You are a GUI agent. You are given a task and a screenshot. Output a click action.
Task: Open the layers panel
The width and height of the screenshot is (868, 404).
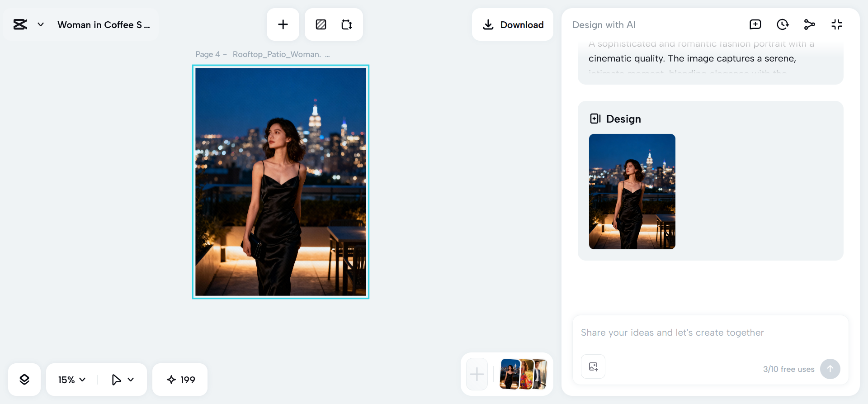coord(24,380)
